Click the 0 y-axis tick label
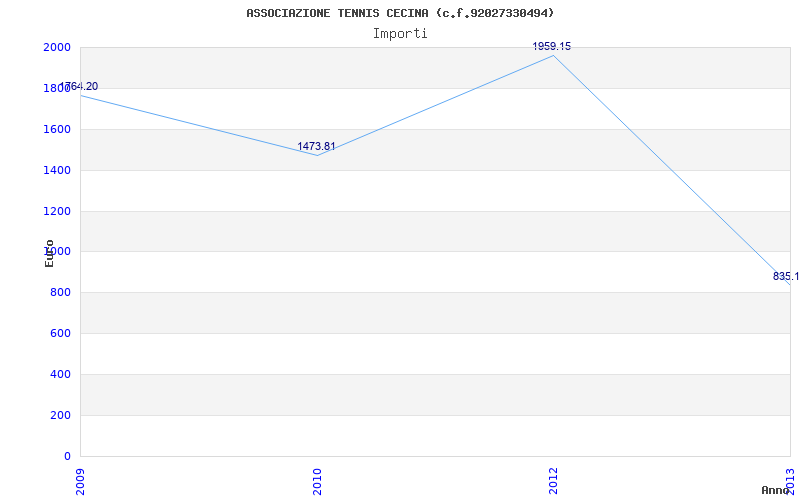The height and width of the screenshot is (500, 800). pyautogui.click(x=67, y=456)
